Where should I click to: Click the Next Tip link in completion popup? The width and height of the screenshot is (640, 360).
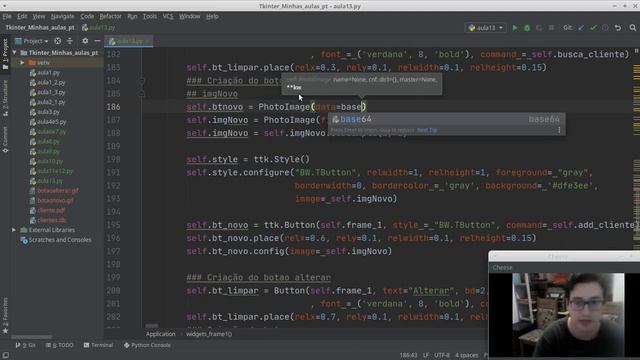pos(427,130)
